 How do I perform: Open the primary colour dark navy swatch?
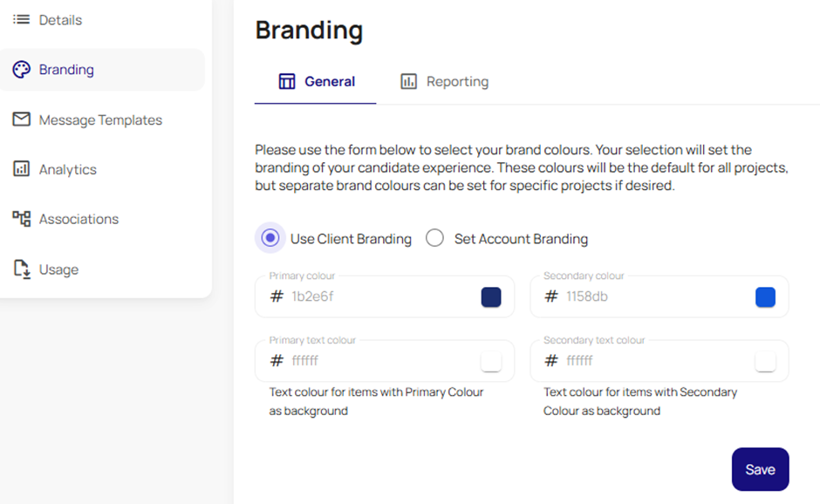click(x=491, y=297)
